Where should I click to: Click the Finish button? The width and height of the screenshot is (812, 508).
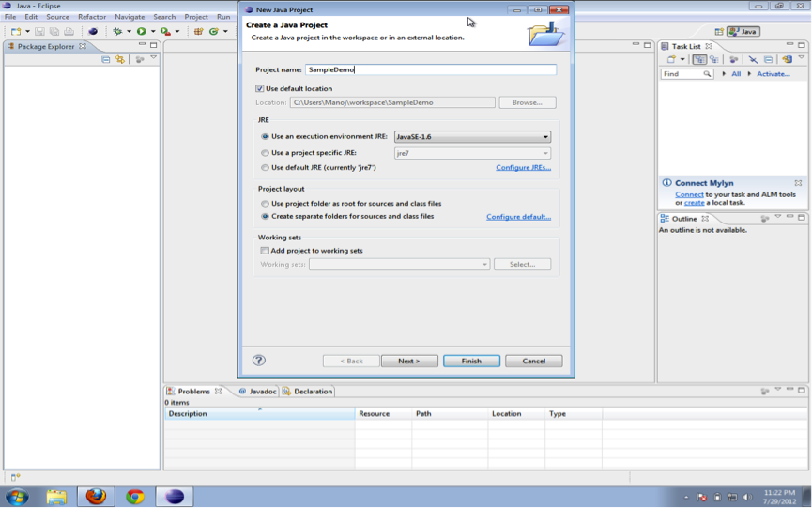point(471,361)
